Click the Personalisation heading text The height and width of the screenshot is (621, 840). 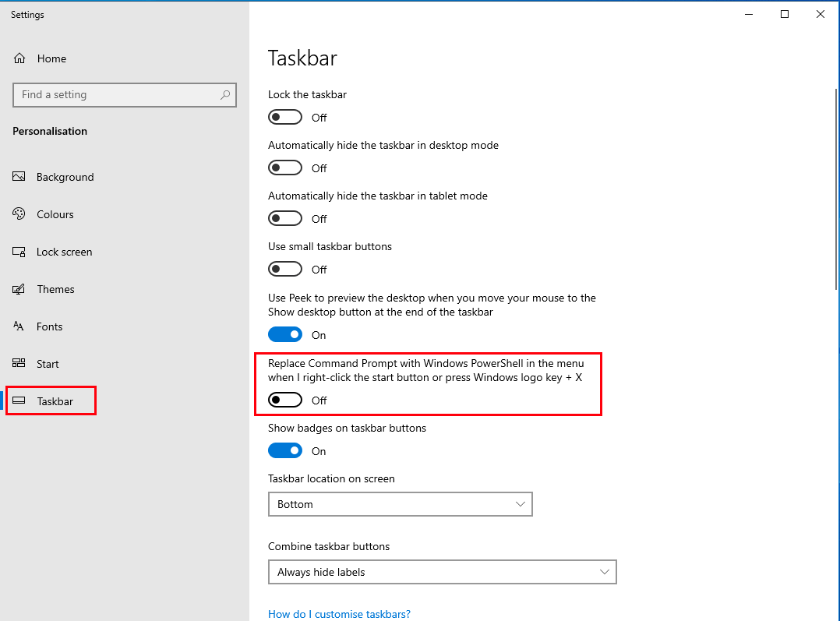(x=50, y=131)
